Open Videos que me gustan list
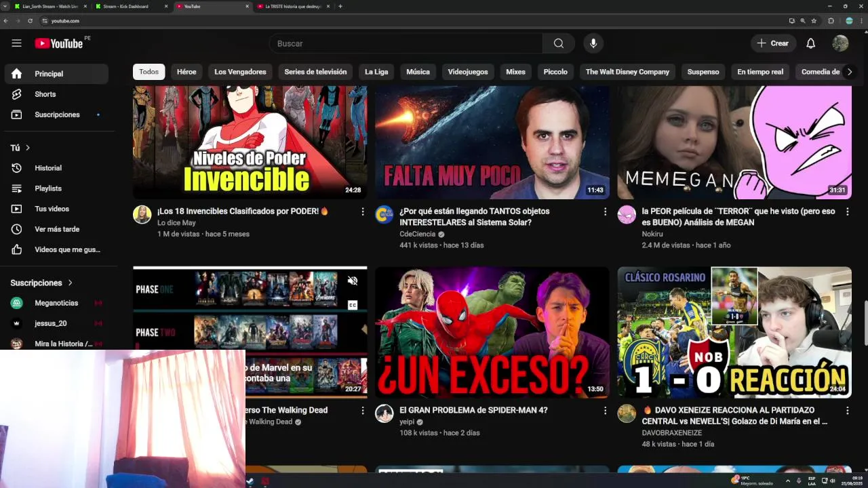868x488 pixels. point(56,249)
